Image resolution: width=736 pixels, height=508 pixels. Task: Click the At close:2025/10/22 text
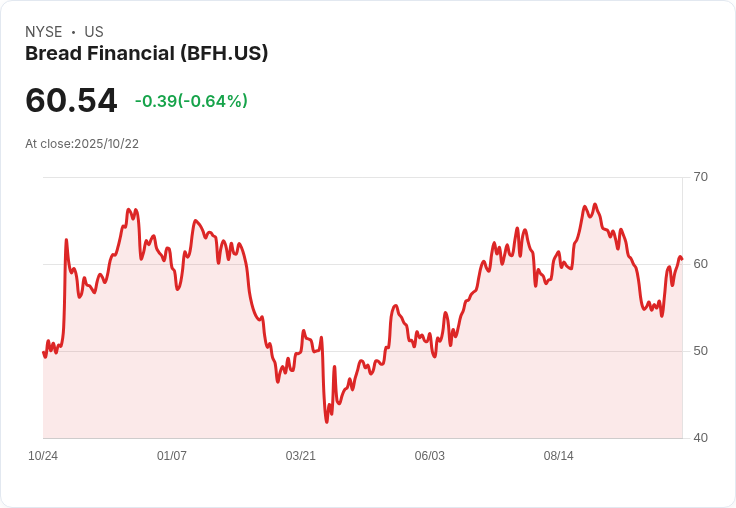(x=82, y=144)
